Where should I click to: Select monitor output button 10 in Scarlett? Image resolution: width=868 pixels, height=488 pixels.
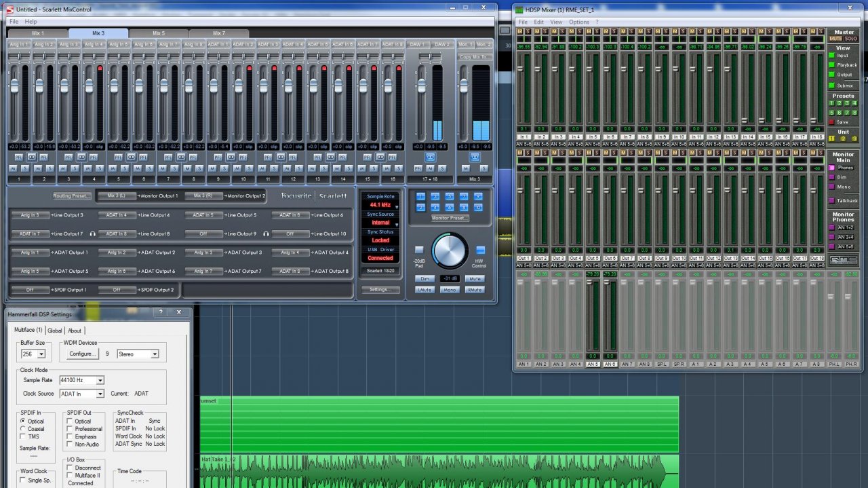pos(478,207)
